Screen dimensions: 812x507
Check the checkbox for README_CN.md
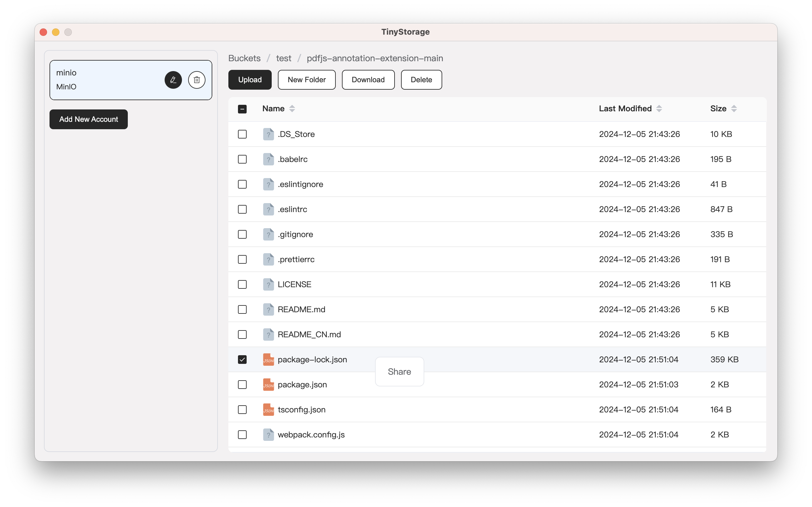[x=242, y=334]
